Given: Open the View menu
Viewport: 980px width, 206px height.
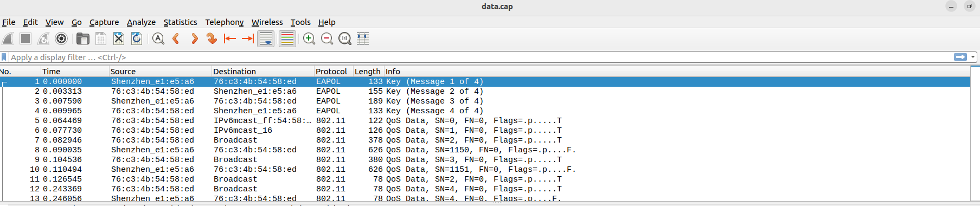Looking at the screenshot, I should (54, 22).
